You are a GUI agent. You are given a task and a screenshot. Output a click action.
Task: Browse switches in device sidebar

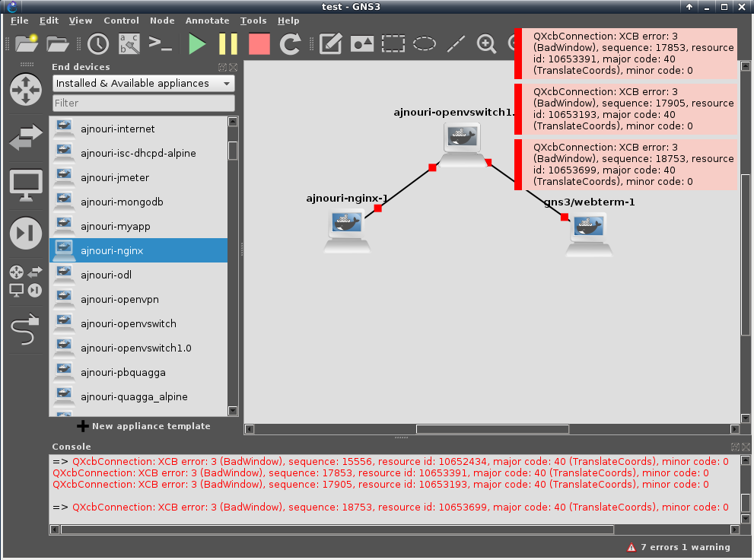pyautogui.click(x=26, y=137)
